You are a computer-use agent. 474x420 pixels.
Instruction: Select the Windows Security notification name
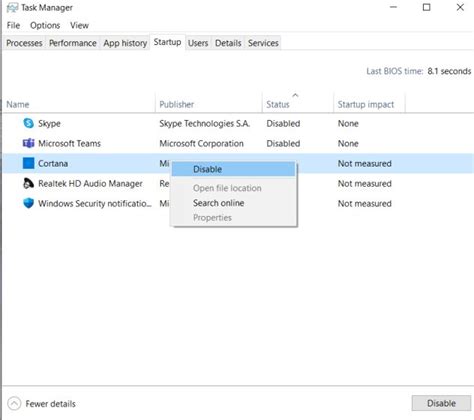[95, 203]
